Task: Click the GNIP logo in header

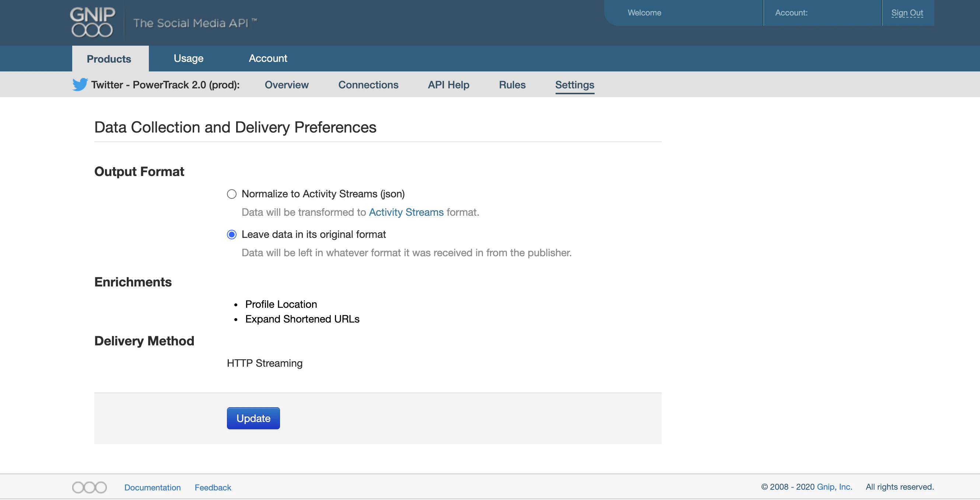Action: [x=92, y=22]
